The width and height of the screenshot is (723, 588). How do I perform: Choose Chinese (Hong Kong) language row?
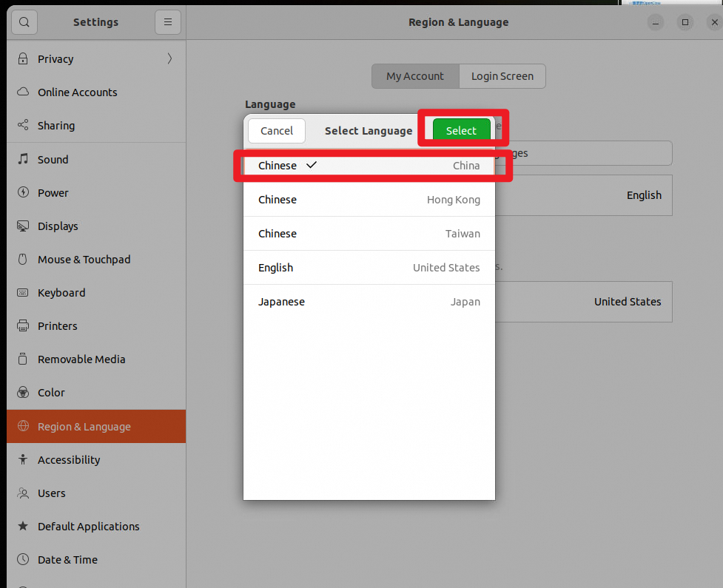369,200
